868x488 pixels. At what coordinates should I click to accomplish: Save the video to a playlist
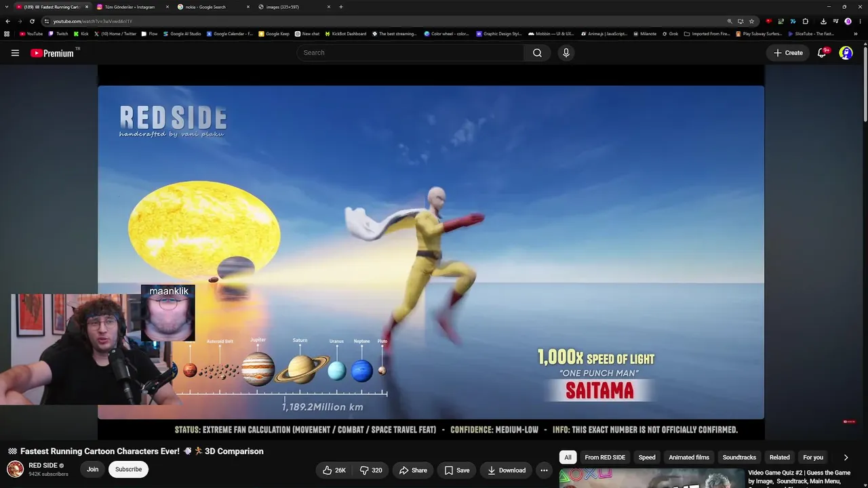pos(457,470)
